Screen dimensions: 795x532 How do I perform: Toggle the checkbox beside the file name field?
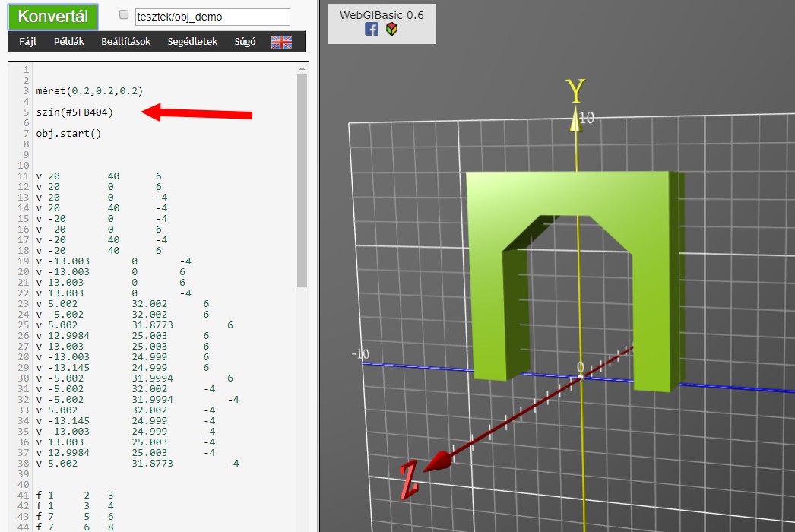(124, 15)
